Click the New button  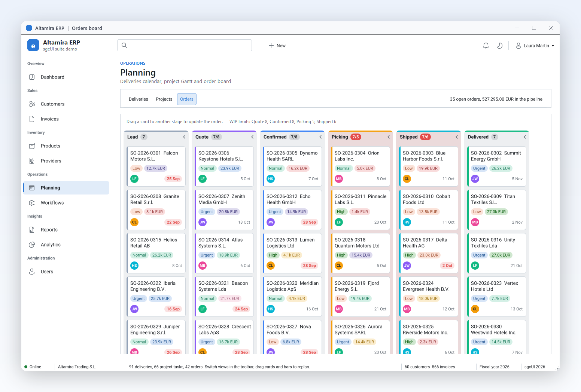(277, 46)
